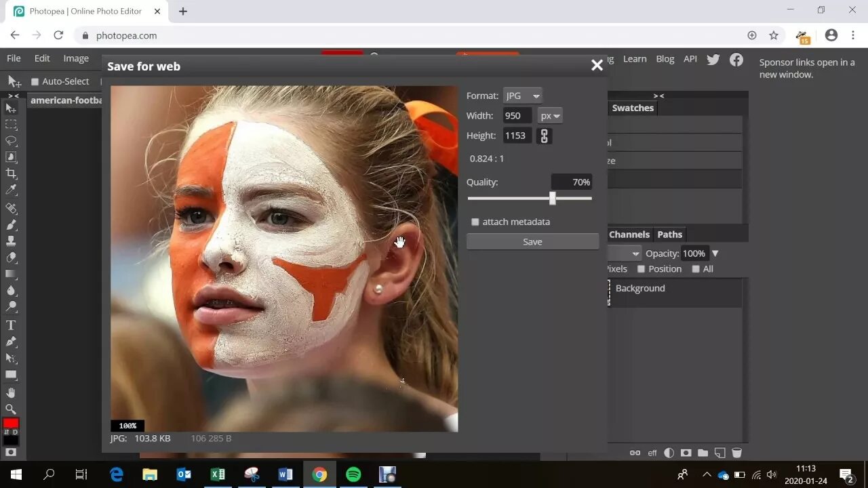Choose the Type tool
The width and height of the screenshot is (868, 488).
click(x=10, y=325)
